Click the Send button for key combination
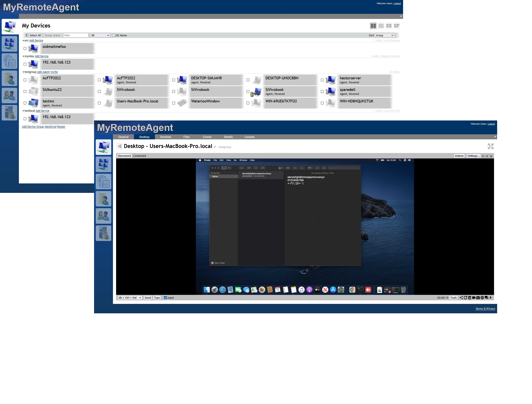Image resolution: width=532 pixels, height=404 pixels. 148,298
